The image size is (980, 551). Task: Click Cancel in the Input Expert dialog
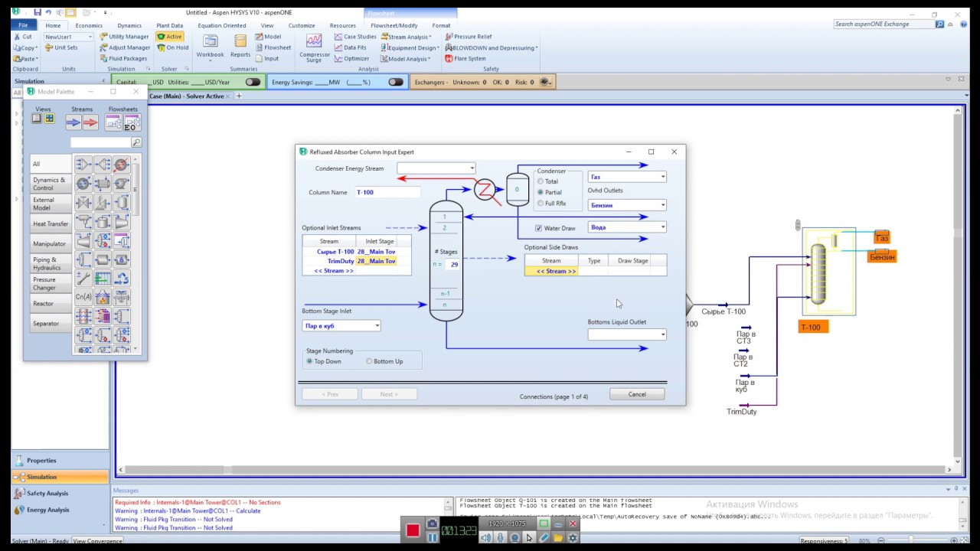tap(637, 394)
